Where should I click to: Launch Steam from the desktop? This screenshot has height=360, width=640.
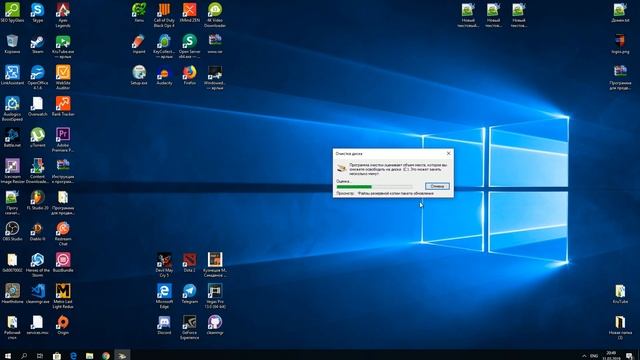click(38, 44)
